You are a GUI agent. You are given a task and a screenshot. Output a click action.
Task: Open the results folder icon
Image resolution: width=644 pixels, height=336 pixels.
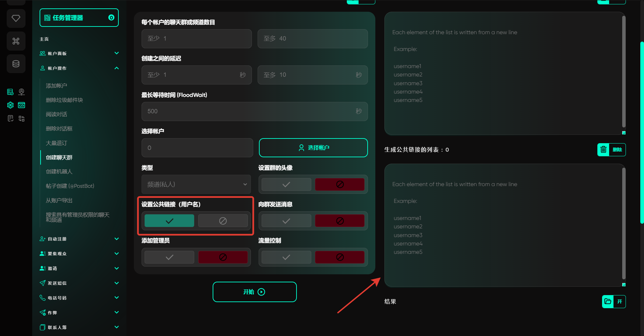[x=608, y=301]
